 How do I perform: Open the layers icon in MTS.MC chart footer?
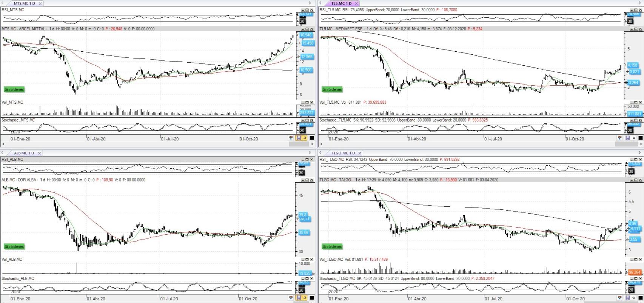tap(291, 138)
